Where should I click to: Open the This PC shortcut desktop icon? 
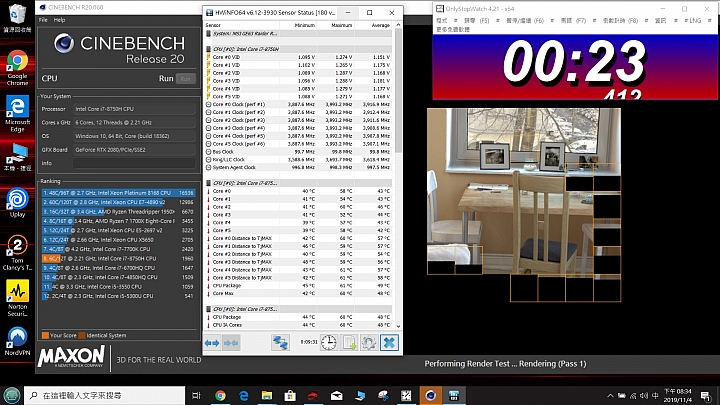pos(17,158)
